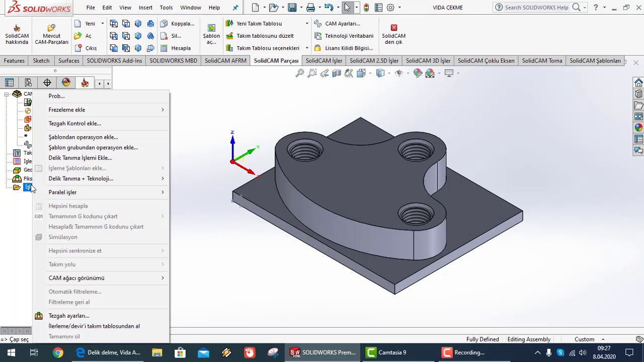Open SolidCAM hakkında info button
The height and width of the screenshot is (362, 644).
(x=17, y=35)
